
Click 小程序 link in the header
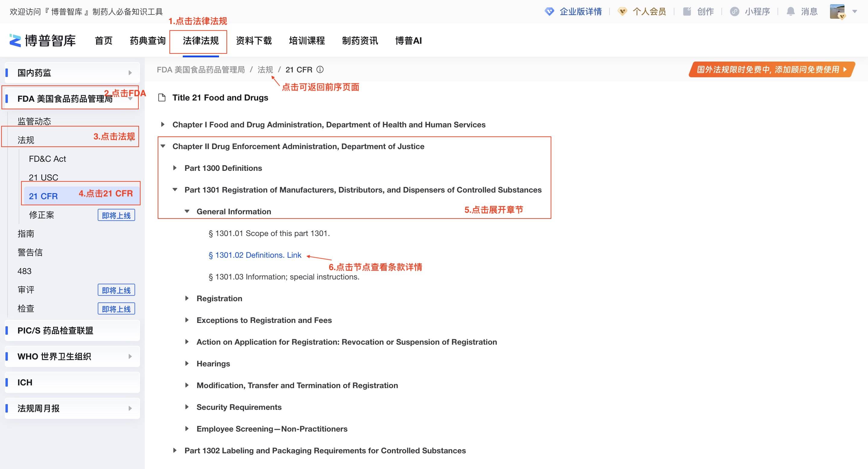(x=758, y=11)
